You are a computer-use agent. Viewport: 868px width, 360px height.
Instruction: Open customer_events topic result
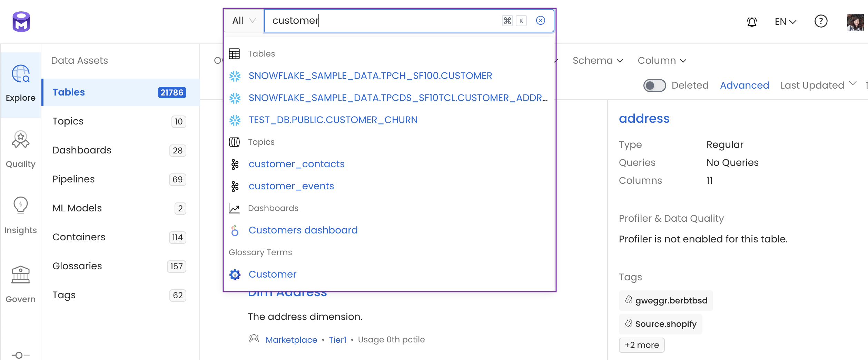pos(291,186)
